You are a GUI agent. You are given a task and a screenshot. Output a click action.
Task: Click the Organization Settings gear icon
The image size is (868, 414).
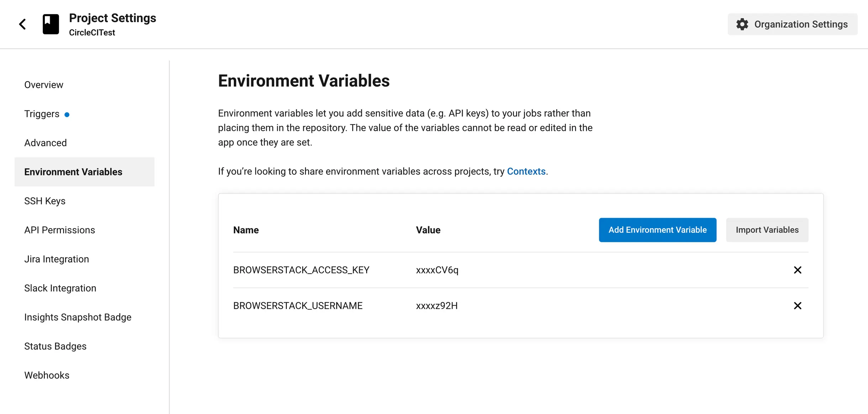click(742, 24)
